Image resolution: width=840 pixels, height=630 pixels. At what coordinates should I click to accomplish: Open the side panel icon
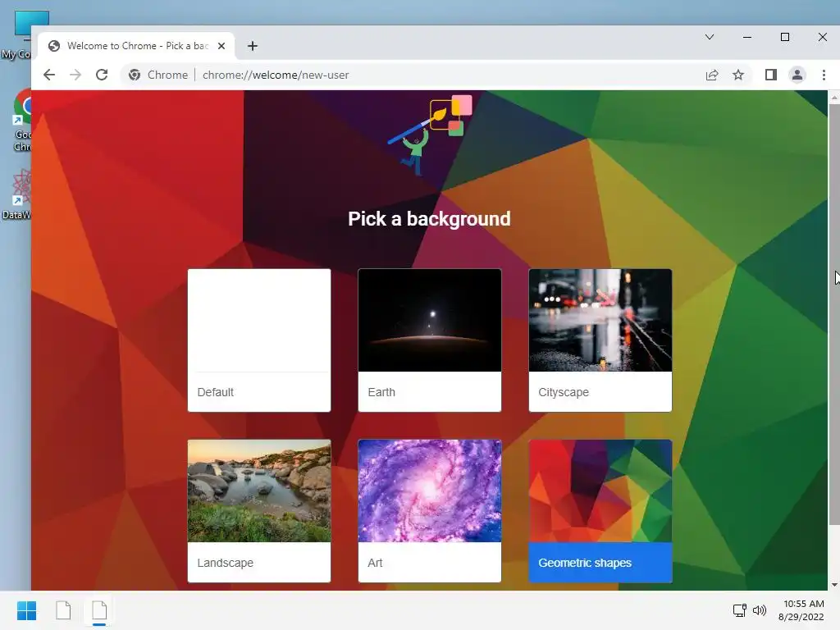(x=771, y=75)
